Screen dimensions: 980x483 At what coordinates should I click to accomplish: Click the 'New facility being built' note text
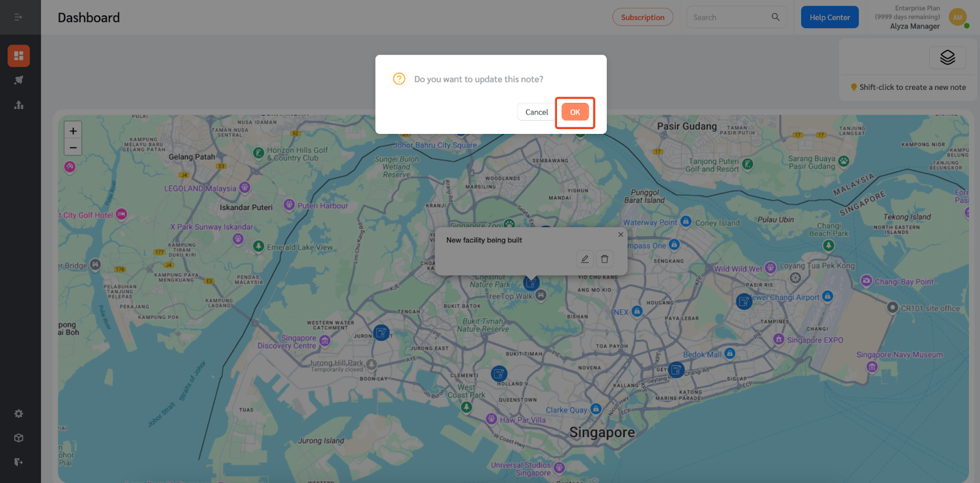coord(484,240)
